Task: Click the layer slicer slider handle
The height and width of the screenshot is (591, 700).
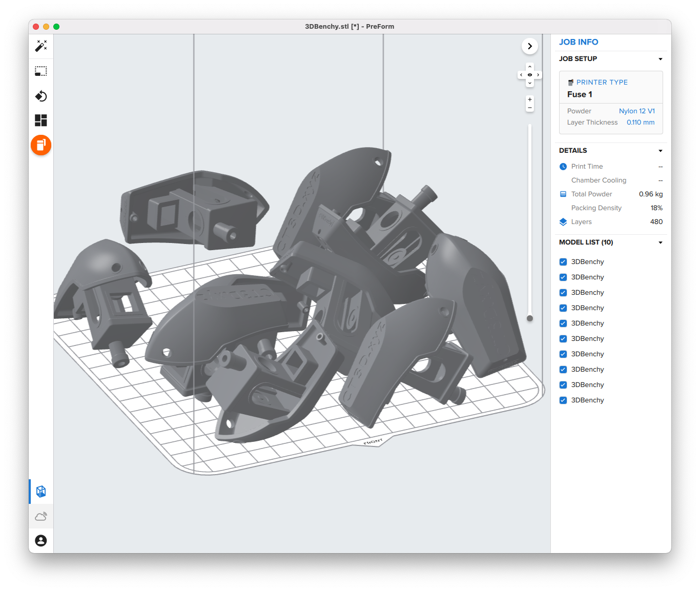Action: coord(530,318)
